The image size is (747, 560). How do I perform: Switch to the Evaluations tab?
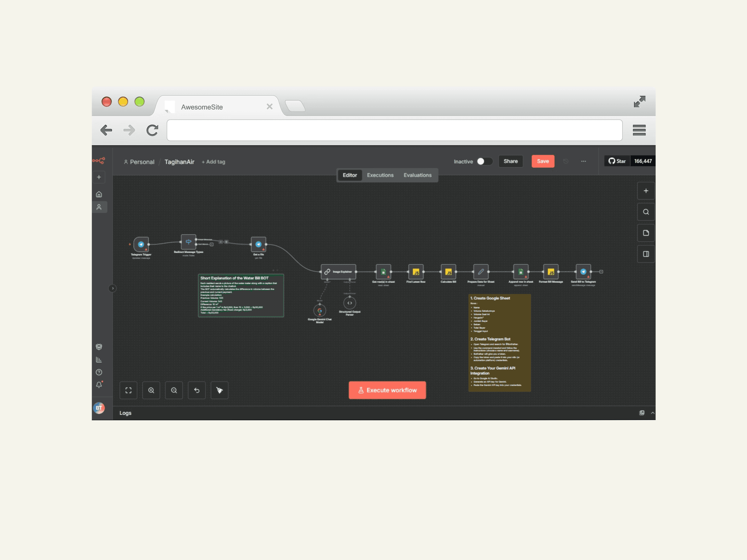(418, 175)
